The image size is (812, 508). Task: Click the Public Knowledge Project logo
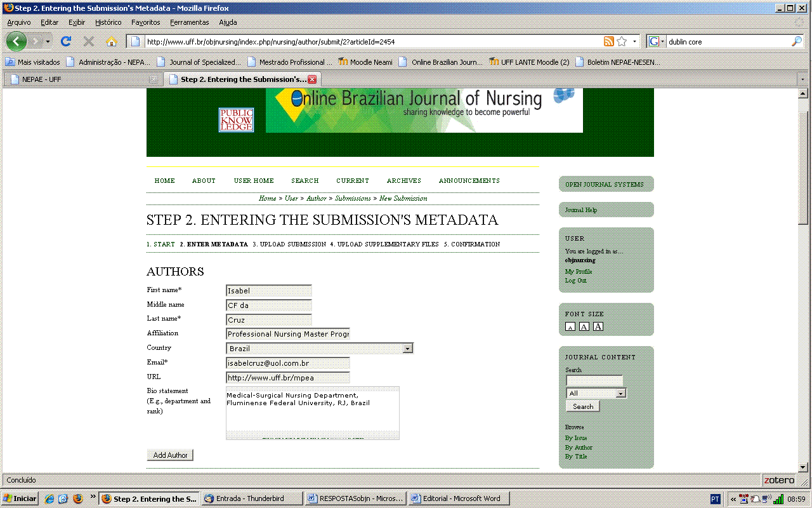236,120
